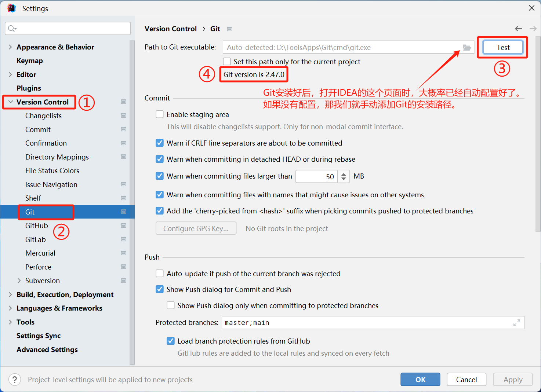The image size is (541, 392).
Task: Click the project-level icon on Directory Mappings row
Action: click(124, 157)
